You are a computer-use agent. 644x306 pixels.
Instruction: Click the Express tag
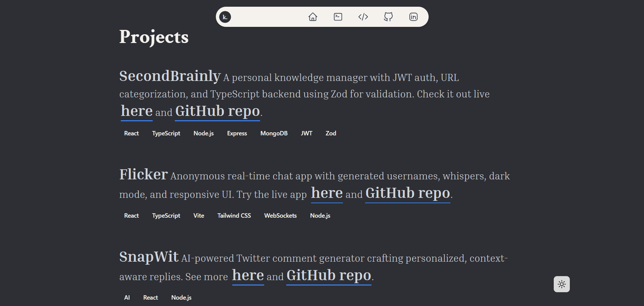pyautogui.click(x=237, y=133)
